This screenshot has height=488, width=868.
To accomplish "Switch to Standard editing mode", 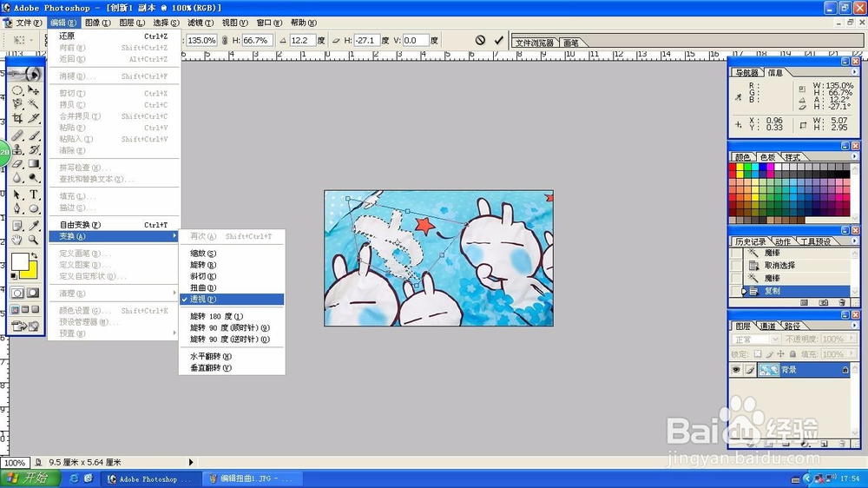I will coord(17,293).
